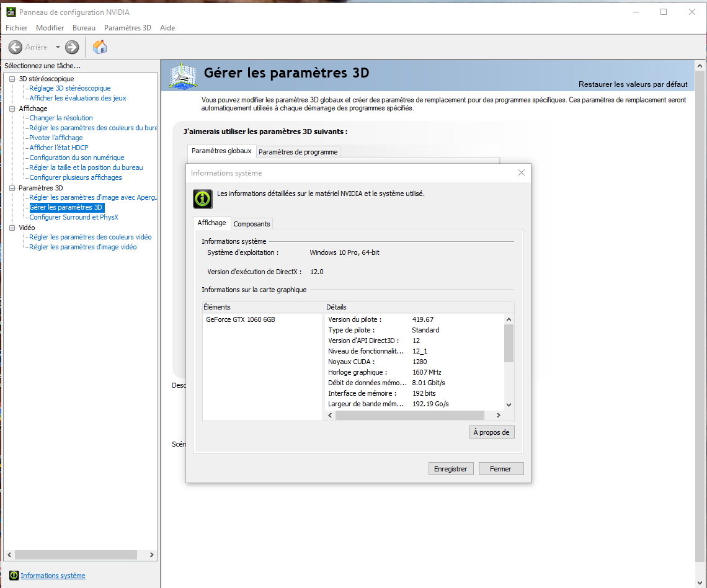Open the Informations système link

(x=53, y=576)
